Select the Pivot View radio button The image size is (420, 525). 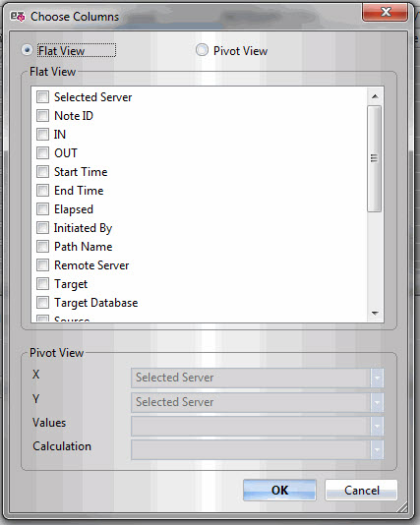click(202, 50)
